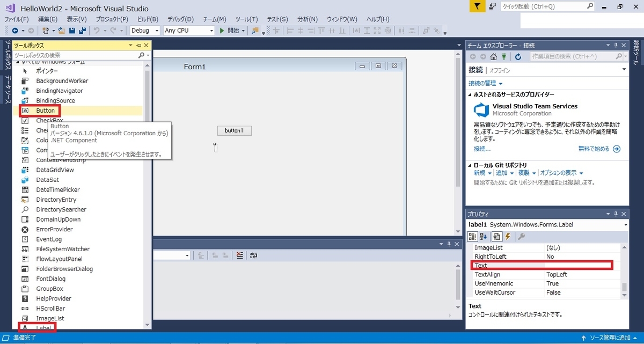Screen dimensions: 644x344
Task: Select DateTimePicker in the Toolbox
Action: pyautogui.click(x=57, y=189)
